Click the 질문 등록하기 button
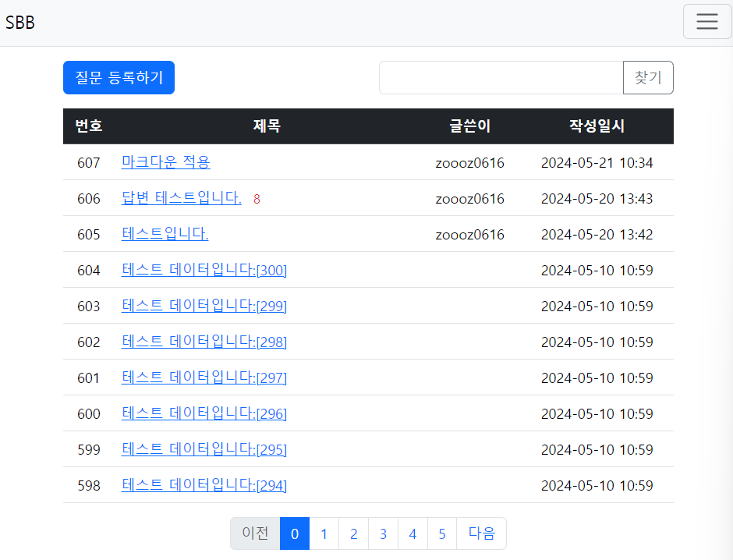The image size is (733, 560). (x=119, y=77)
